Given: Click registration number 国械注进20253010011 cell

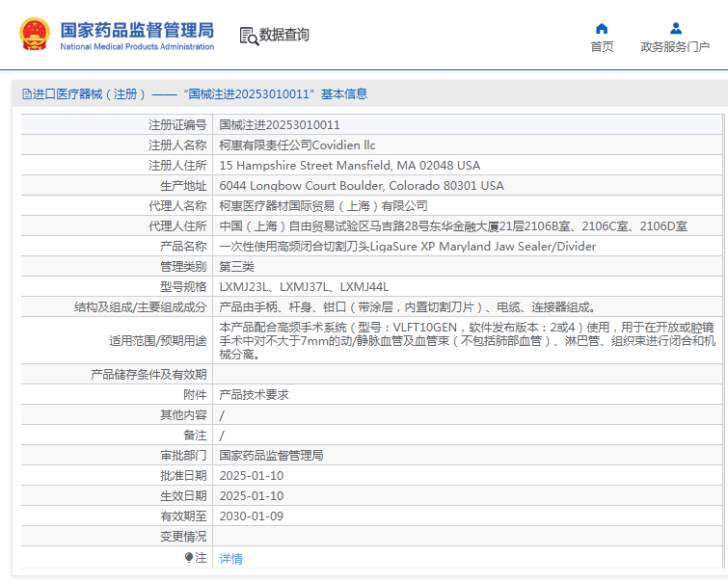Looking at the screenshot, I should (x=280, y=125).
